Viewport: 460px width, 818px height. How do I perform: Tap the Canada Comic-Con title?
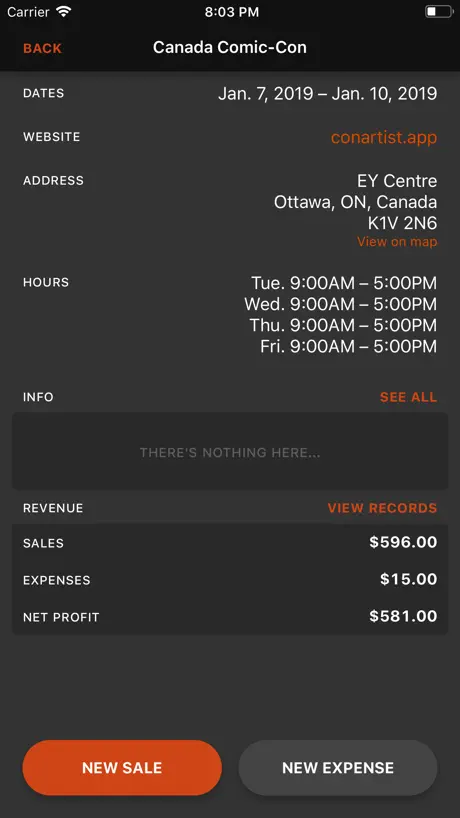[x=230, y=47]
